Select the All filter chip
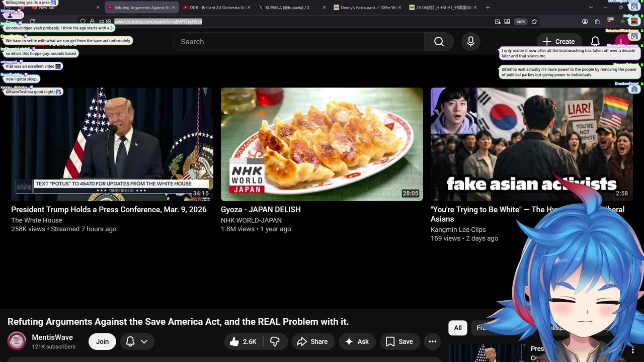 (458, 328)
